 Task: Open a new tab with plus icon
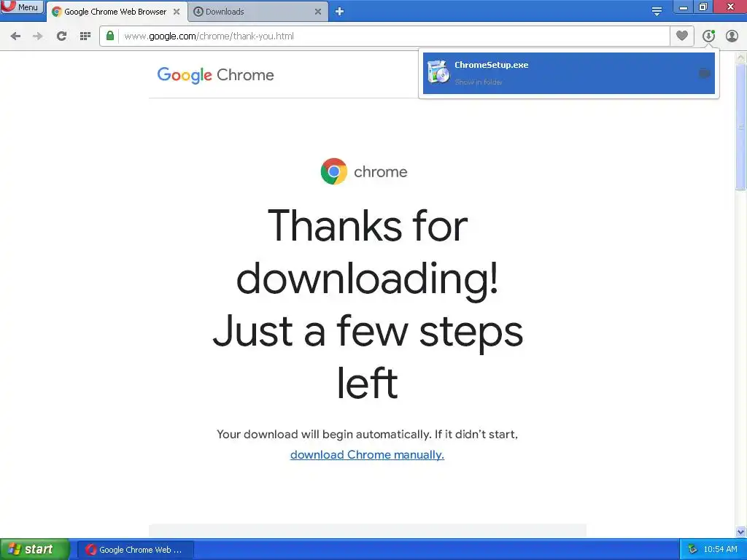339,12
